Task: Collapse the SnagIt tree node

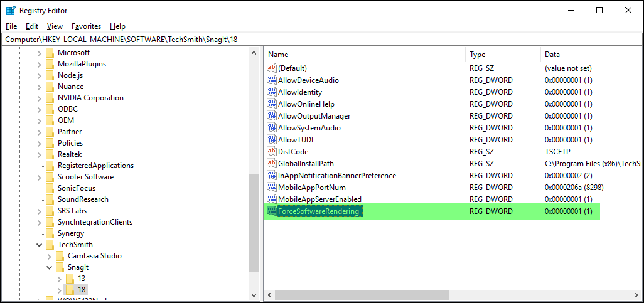Action: [x=50, y=267]
